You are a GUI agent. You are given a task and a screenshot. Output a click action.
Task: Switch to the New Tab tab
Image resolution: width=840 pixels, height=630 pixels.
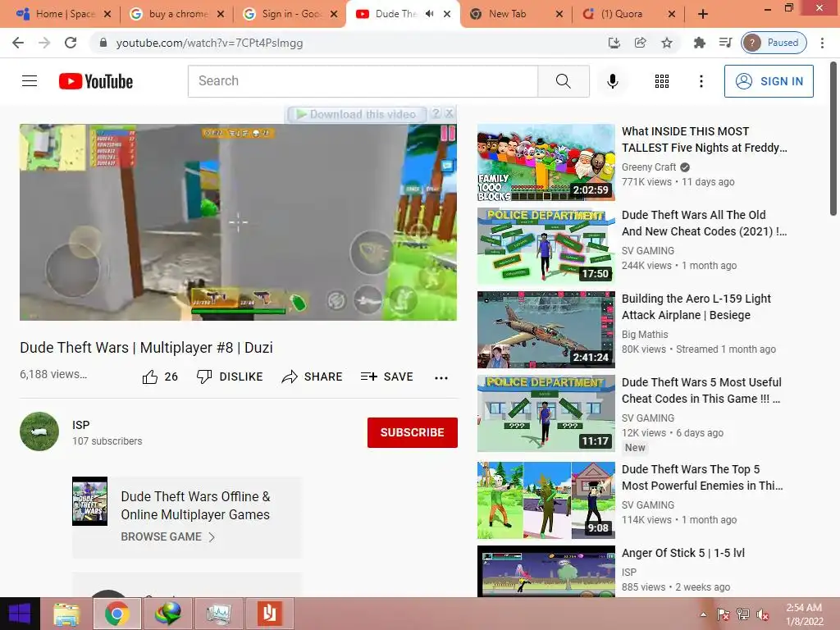point(515,14)
